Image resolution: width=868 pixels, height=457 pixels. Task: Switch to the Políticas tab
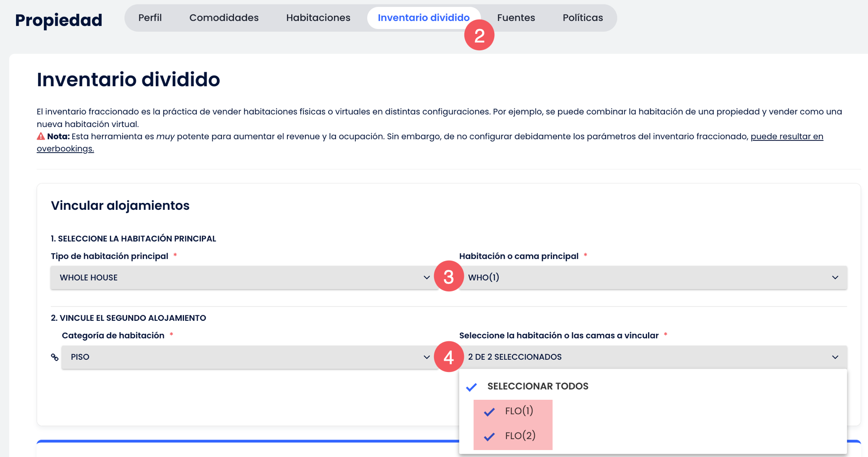click(x=582, y=18)
